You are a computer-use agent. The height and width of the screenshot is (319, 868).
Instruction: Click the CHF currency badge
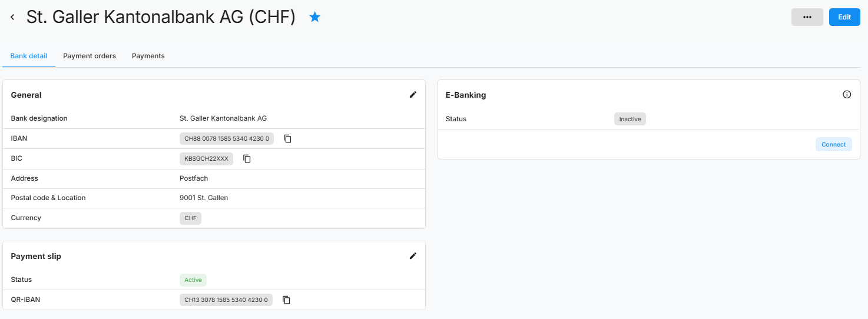pyautogui.click(x=190, y=218)
